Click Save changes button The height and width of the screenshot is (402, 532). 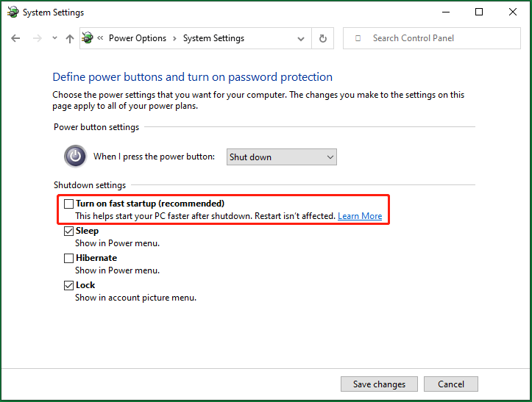click(379, 384)
